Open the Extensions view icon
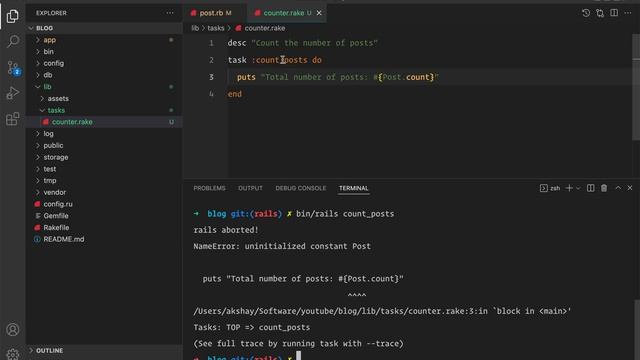This screenshot has width=640, height=360. [13, 119]
